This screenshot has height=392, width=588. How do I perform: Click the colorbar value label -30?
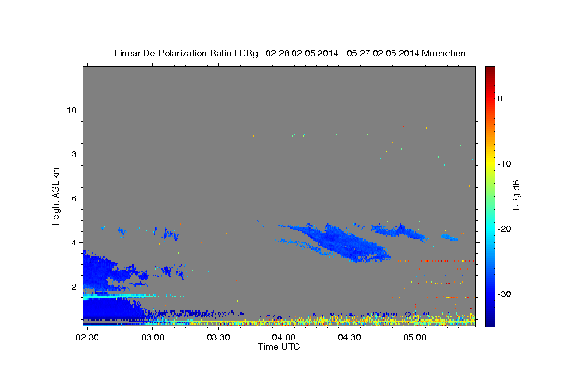pos(505,294)
